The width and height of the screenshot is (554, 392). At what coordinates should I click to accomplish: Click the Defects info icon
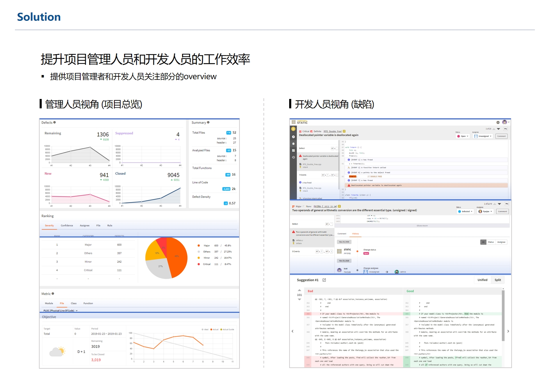point(55,122)
